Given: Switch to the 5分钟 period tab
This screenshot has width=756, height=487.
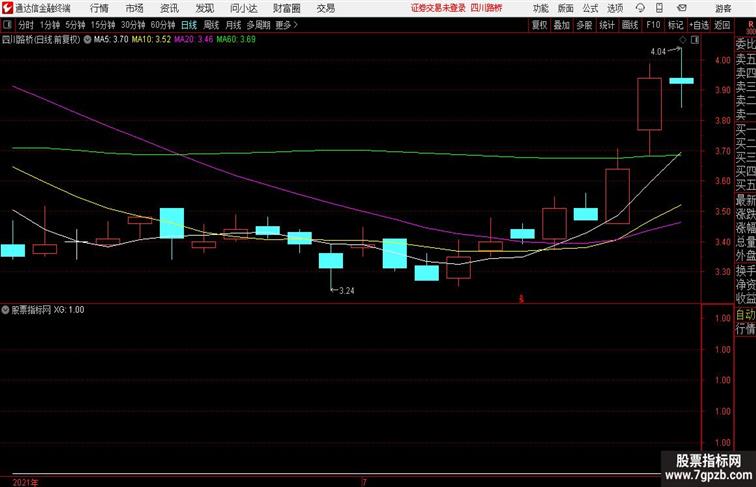Looking at the screenshot, I should [x=75, y=25].
